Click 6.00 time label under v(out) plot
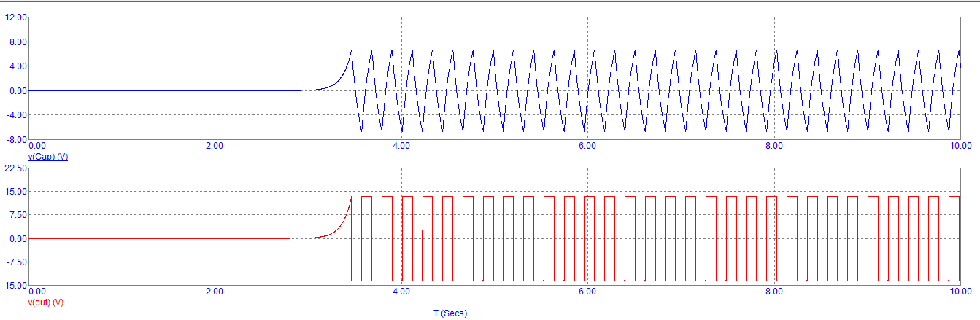Viewport: 980px width, 320px height. point(587,291)
